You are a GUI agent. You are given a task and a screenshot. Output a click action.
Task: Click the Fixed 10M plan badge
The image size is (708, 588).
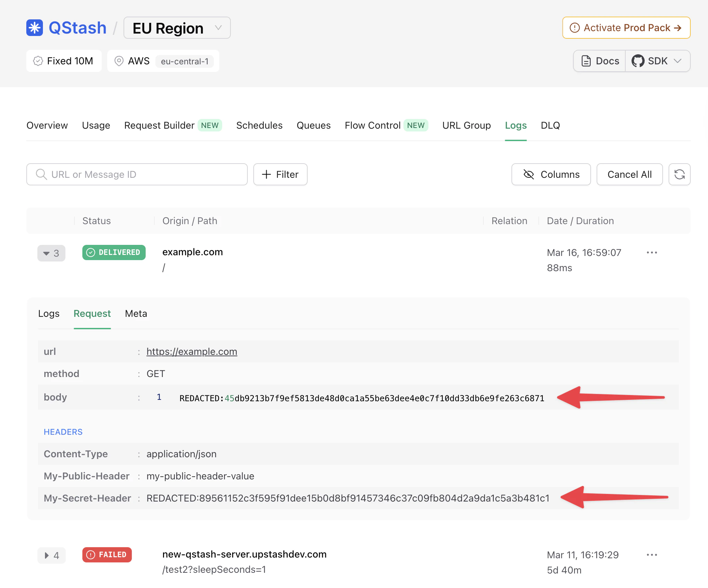[64, 61]
